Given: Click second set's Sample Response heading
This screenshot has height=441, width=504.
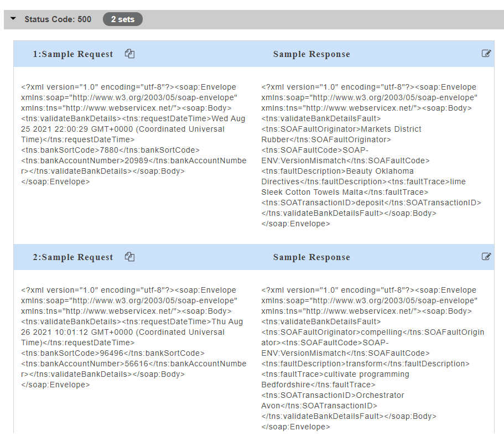Looking at the screenshot, I should [x=311, y=257].
